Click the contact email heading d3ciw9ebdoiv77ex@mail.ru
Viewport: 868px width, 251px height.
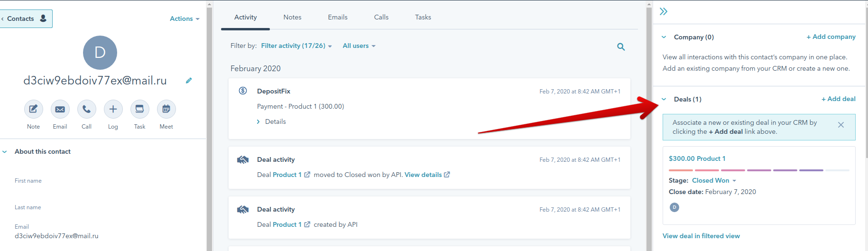pos(95,81)
